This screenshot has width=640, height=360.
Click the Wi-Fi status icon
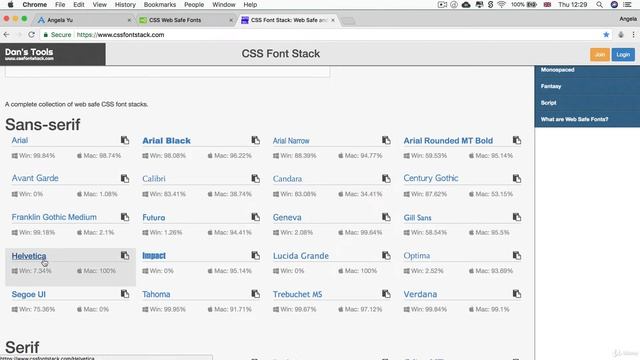(502, 4)
